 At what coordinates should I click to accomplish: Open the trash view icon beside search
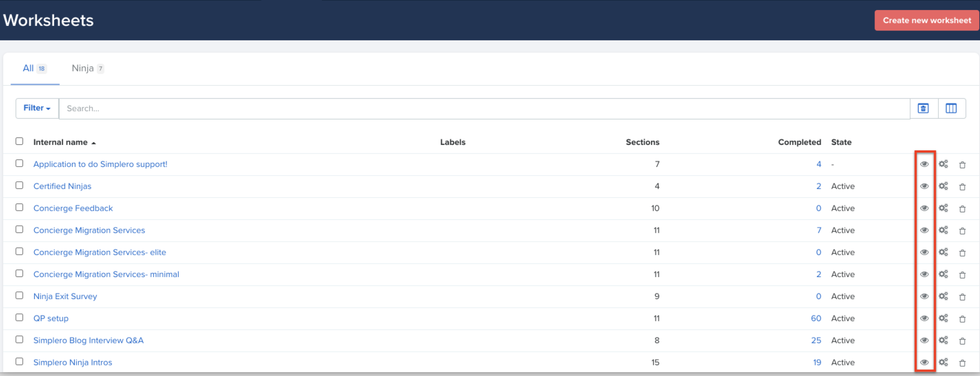[924, 108]
